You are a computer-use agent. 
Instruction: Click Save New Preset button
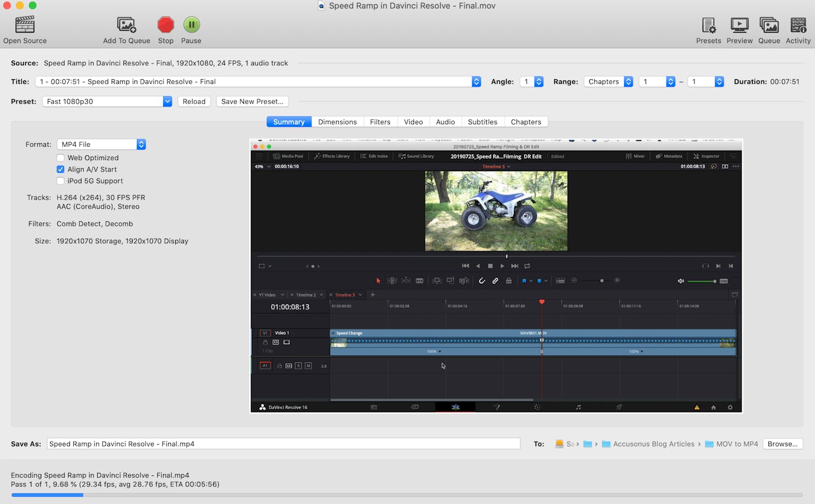(x=252, y=101)
